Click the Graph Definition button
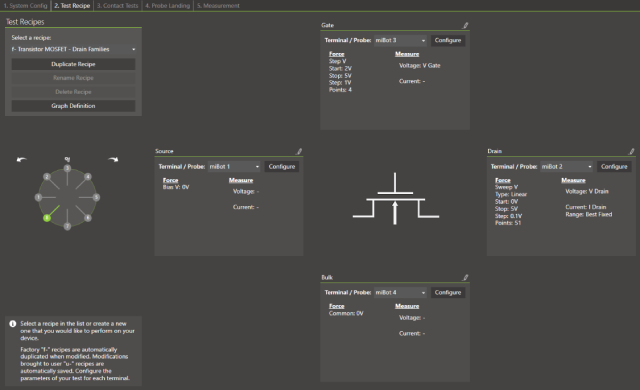 [x=73, y=106]
